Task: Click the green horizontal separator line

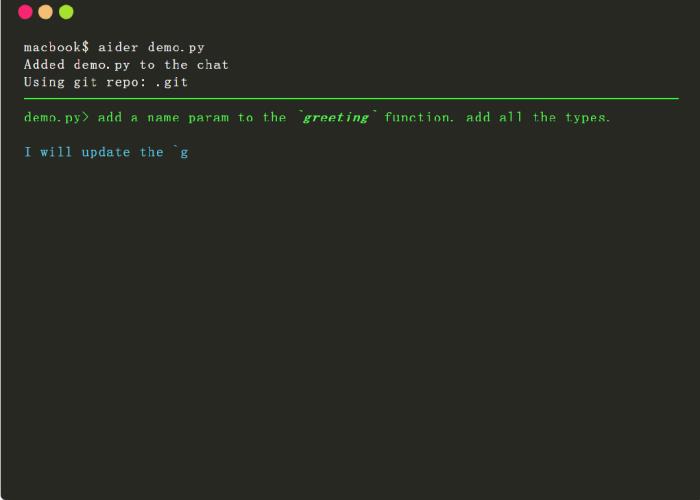Action: (x=351, y=98)
